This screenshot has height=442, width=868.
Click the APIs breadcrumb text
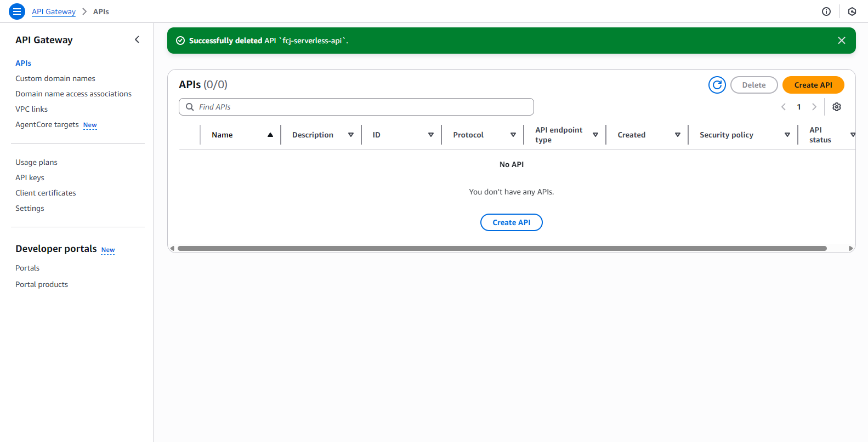tap(101, 12)
